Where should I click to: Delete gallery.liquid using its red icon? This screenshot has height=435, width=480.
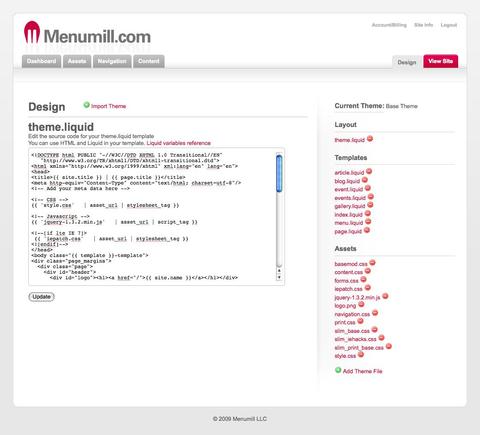(370, 205)
